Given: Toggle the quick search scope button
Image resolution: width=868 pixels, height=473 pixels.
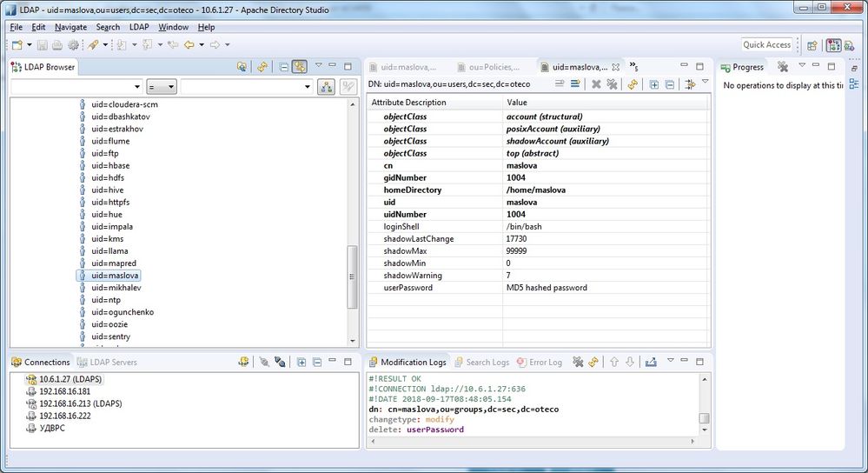Looking at the screenshot, I should 327,86.
